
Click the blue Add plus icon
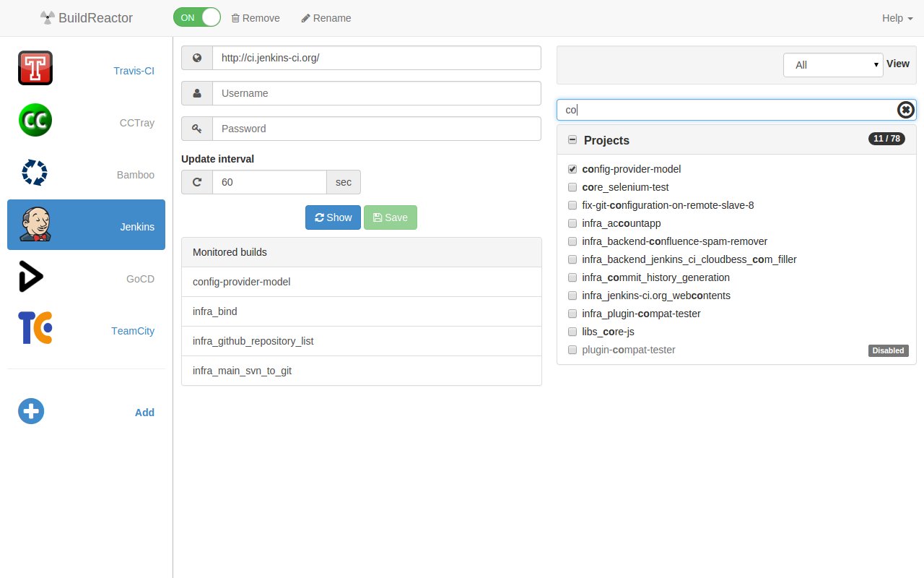(x=30, y=411)
